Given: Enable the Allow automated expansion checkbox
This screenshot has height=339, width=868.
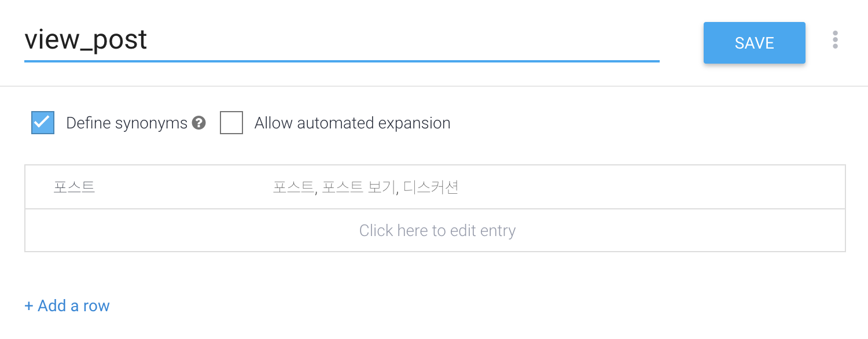Looking at the screenshot, I should [231, 123].
